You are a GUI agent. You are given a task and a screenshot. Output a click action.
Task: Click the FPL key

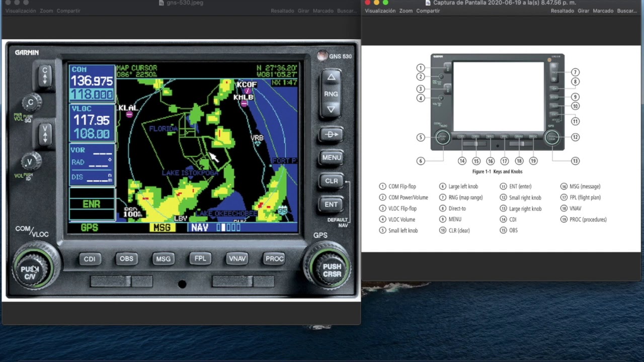[x=200, y=258]
